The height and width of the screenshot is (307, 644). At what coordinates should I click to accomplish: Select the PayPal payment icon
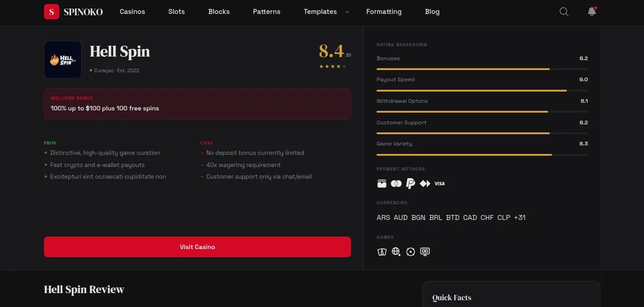[x=411, y=184]
